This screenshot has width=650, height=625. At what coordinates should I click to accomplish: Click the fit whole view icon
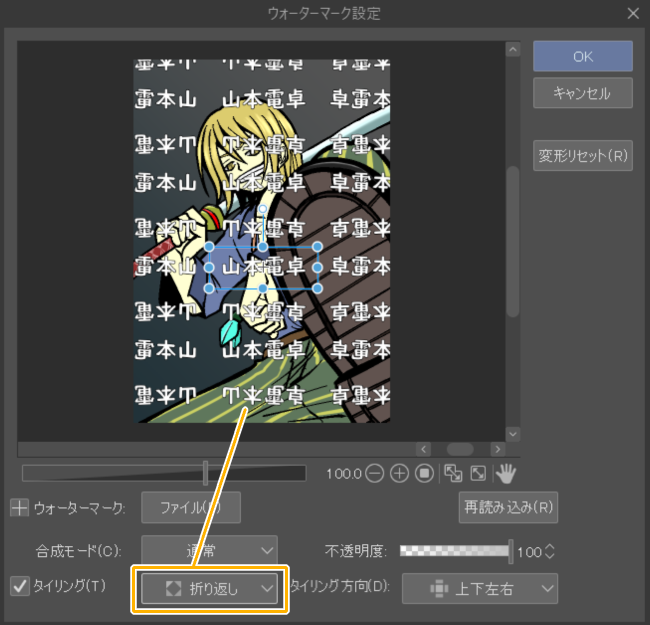[478, 473]
